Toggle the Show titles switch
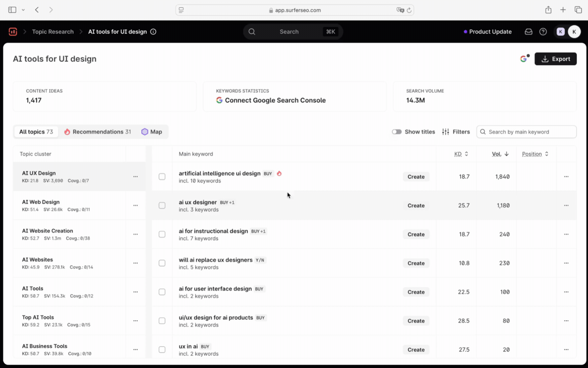This screenshot has height=368, width=588. tap(396, 132)
